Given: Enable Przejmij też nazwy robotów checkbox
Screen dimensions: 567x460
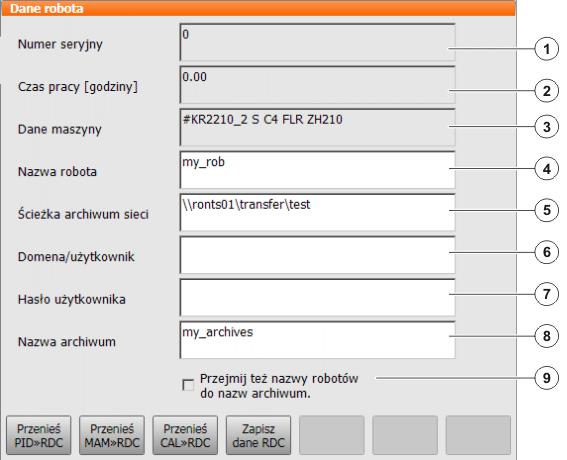Looking at the screenshot, I should click(188, 385).
